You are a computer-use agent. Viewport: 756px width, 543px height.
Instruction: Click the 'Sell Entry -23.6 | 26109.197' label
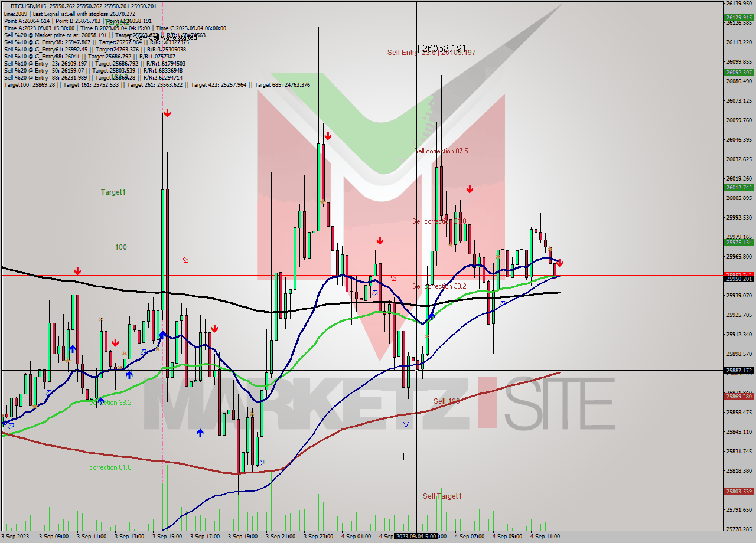pos(431,53)
